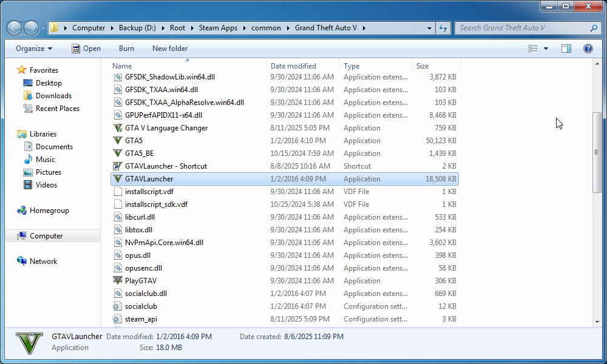Click the PlayGTAV application icon
This screenshot has width=607, height=364.
[118, 280]
